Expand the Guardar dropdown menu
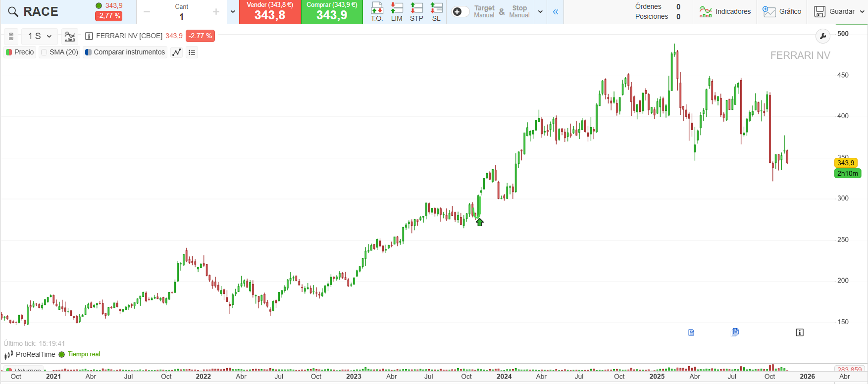Viewport: 868px width, 384px height. click(x=862, y=12)
